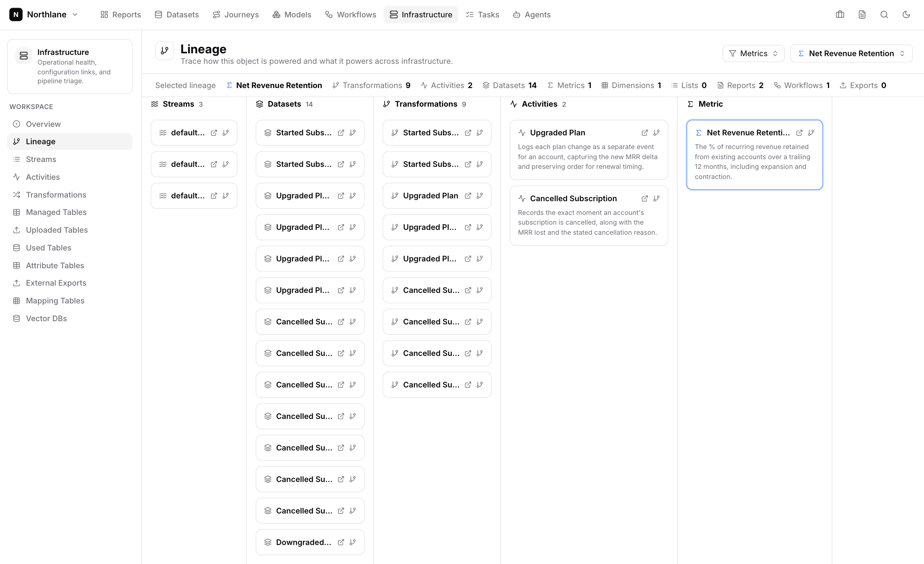
Task: Click Transformations 9 in lineage summary bar
Action: (x=371, y=85)
